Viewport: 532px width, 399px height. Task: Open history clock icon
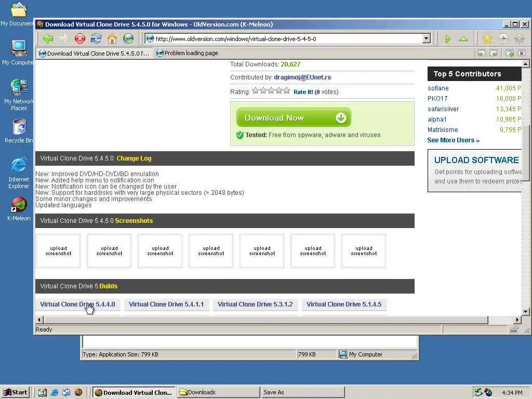point(503,39)
